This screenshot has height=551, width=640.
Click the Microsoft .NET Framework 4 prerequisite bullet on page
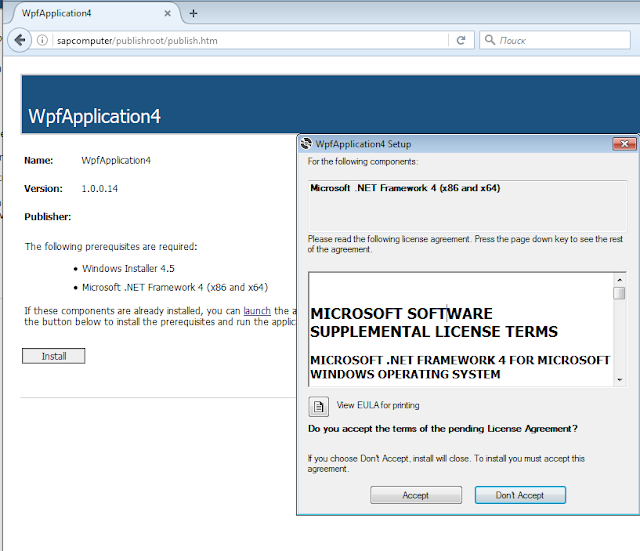tap(175, 287)
